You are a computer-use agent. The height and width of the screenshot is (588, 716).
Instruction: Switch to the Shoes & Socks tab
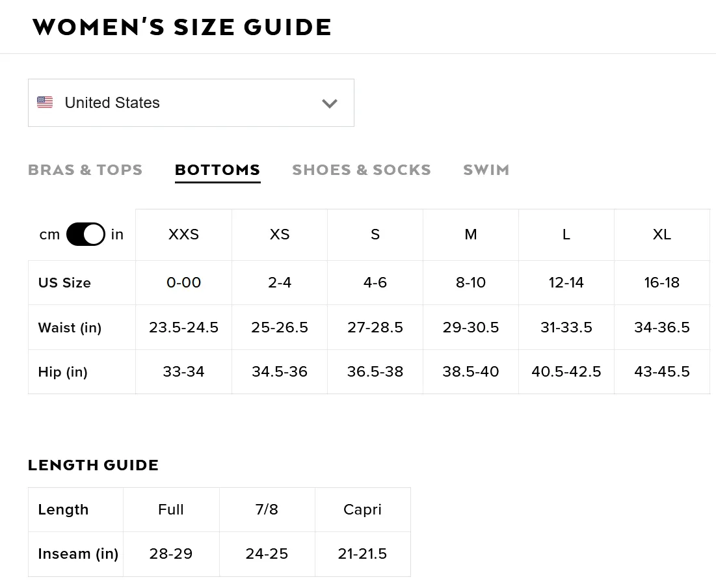tap(361, 170)
